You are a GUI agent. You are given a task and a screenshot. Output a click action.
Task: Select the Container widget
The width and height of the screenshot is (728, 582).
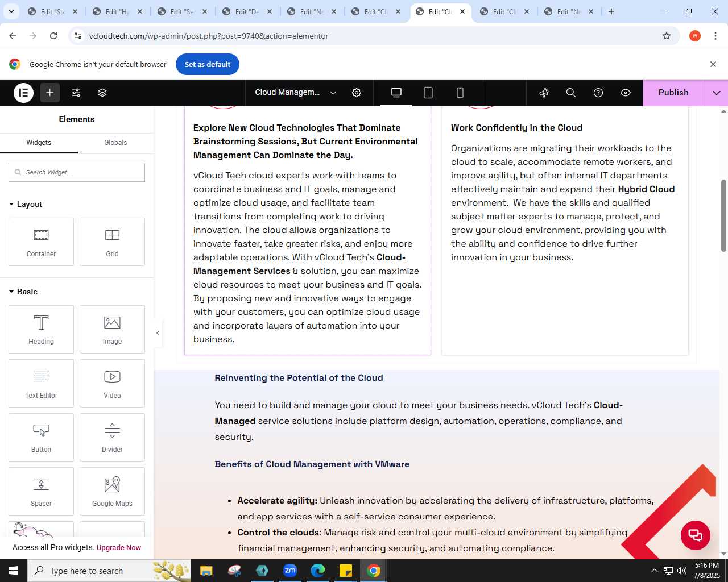(x=41, y=242)
